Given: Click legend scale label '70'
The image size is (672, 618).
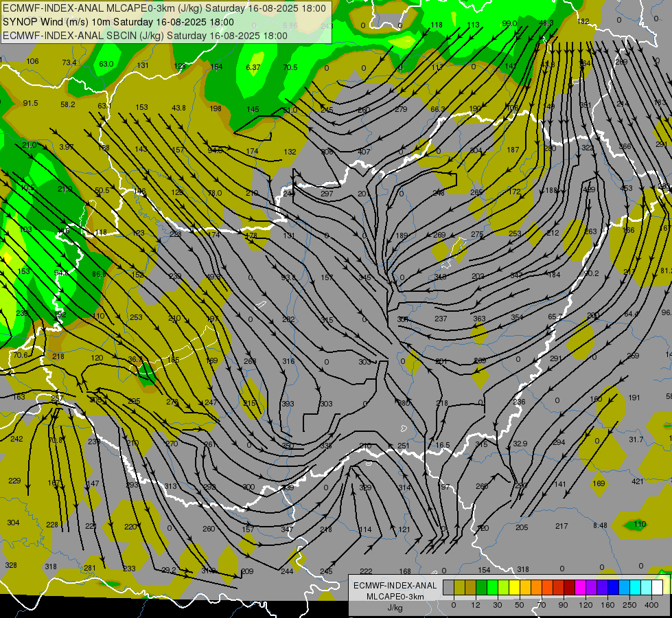Looking at the screenshot, I should (542, 605).
